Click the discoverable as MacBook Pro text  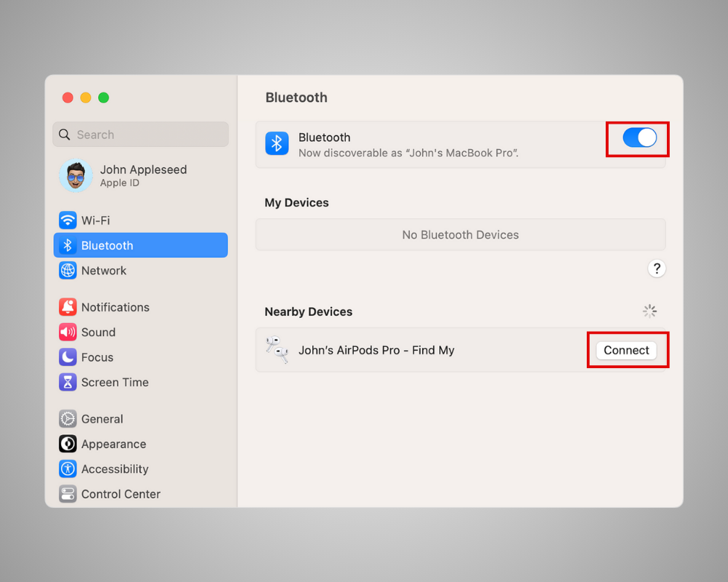tap(408, 154)
